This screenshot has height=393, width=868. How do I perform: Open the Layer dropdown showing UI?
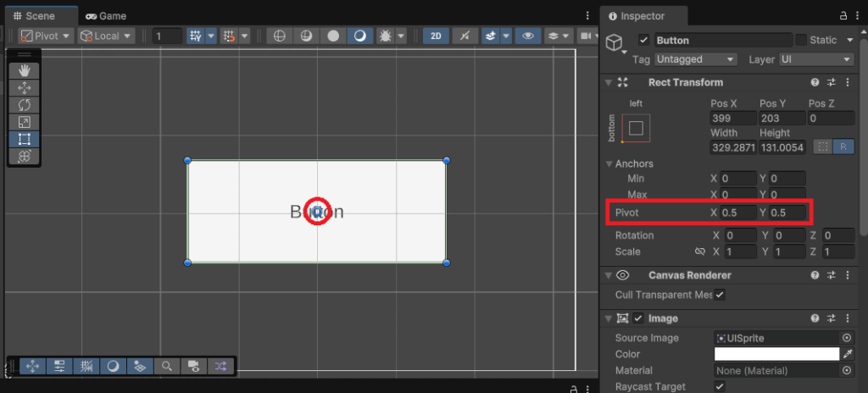click(816, 59)
